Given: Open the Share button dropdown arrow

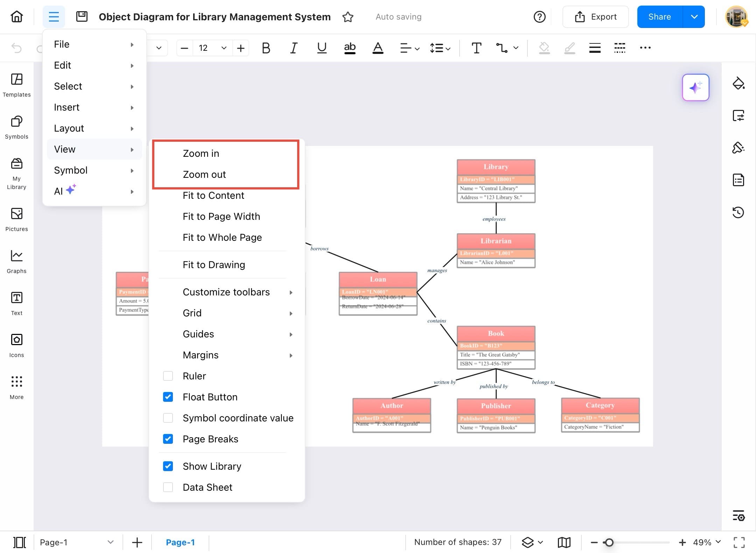Looking at the screenshot, I should click(x=694, y=17).
